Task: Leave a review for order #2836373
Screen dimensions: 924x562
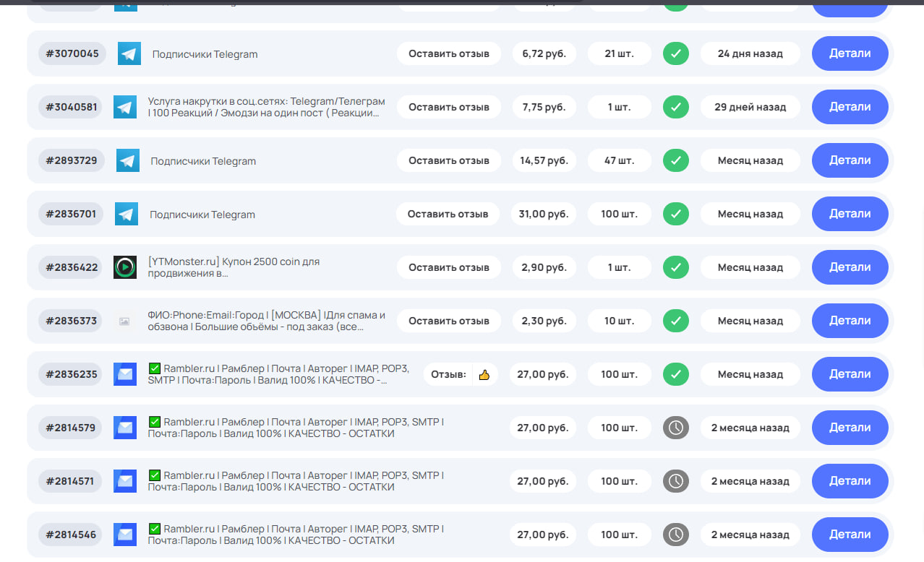Action: pyautogui.click(x=449, y=321)
